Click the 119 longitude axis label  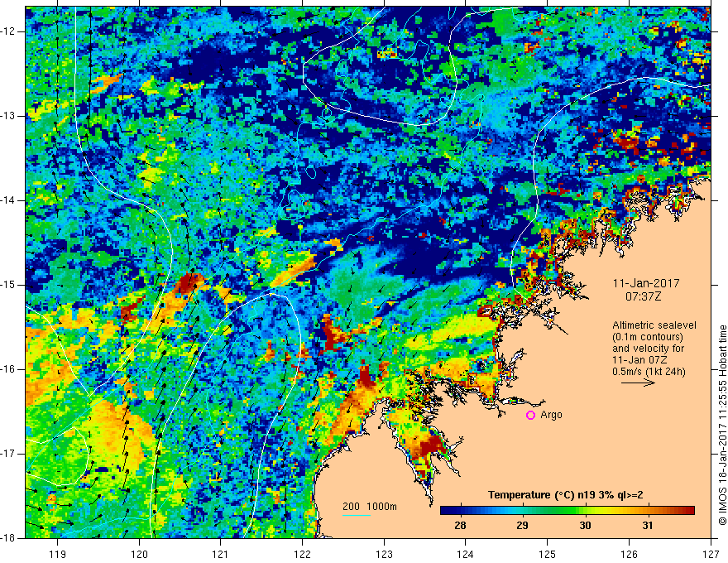[x=58, y=554]
